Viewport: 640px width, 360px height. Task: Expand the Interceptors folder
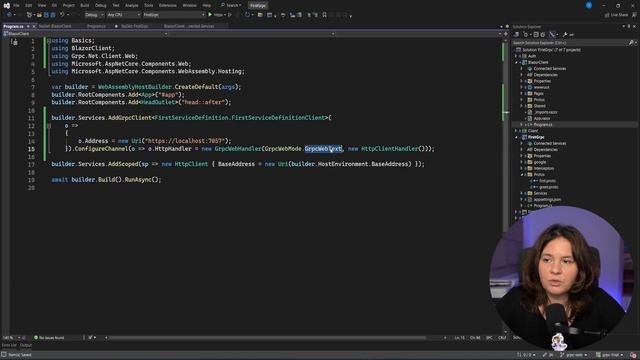coord(522,168)
